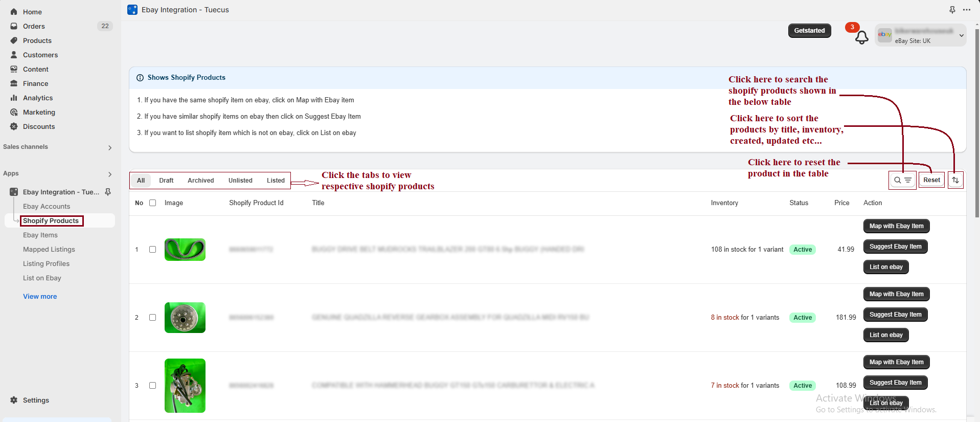Click the View more link
Image resolution: width=980 pixels, height=422 pixels.
click(x=40, y=297)
